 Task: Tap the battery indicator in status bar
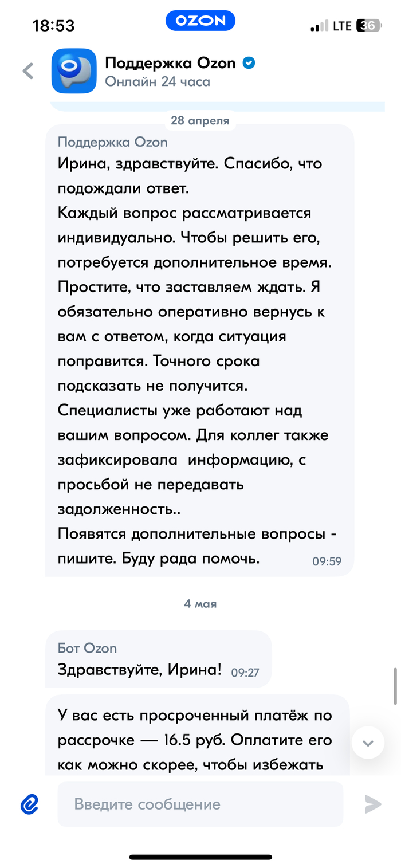point(368,26)
